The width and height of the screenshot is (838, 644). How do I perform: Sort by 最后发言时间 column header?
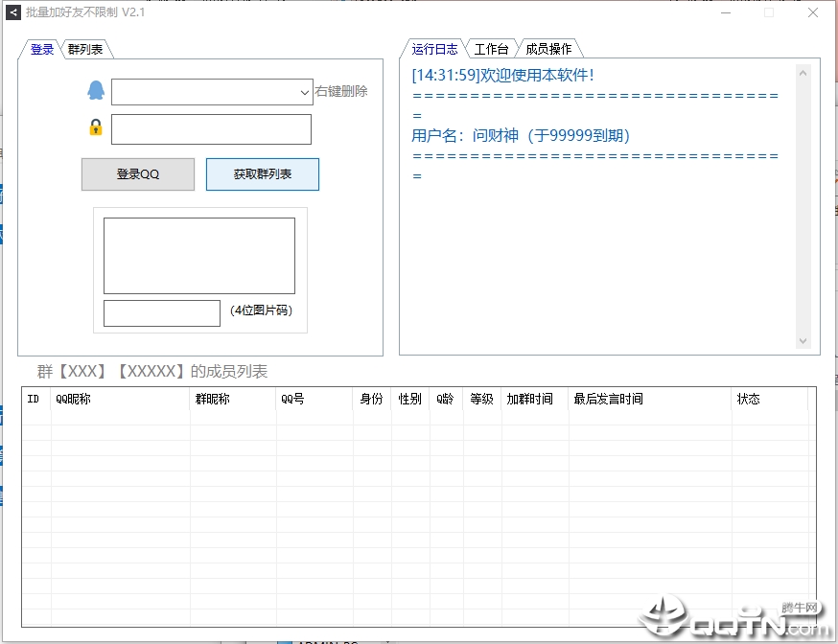pyautogui.click(x=650, y=399)
